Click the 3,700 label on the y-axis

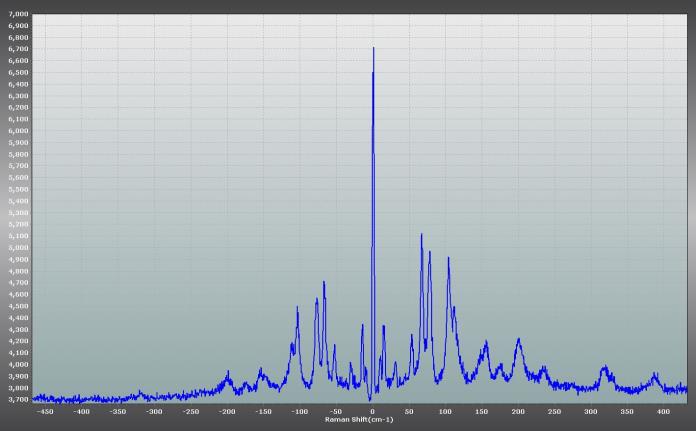18,399
